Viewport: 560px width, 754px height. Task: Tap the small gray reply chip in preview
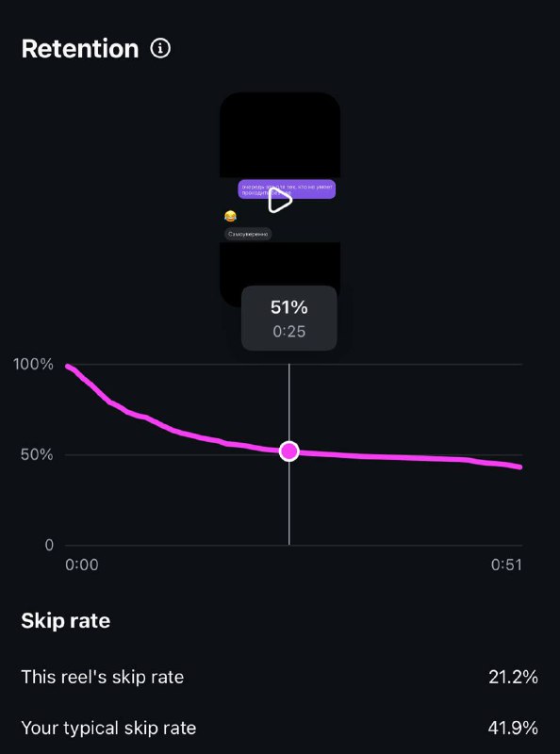[248, 234]
